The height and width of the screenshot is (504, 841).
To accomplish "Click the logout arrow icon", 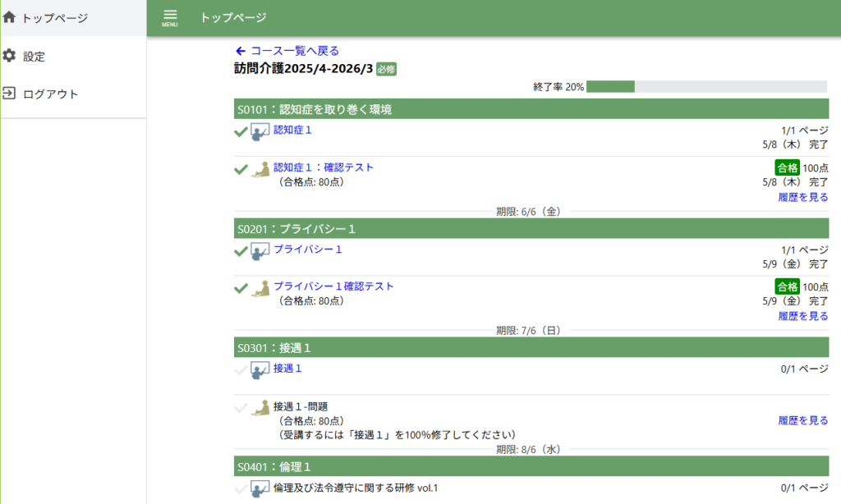I will tap(9, 94).
